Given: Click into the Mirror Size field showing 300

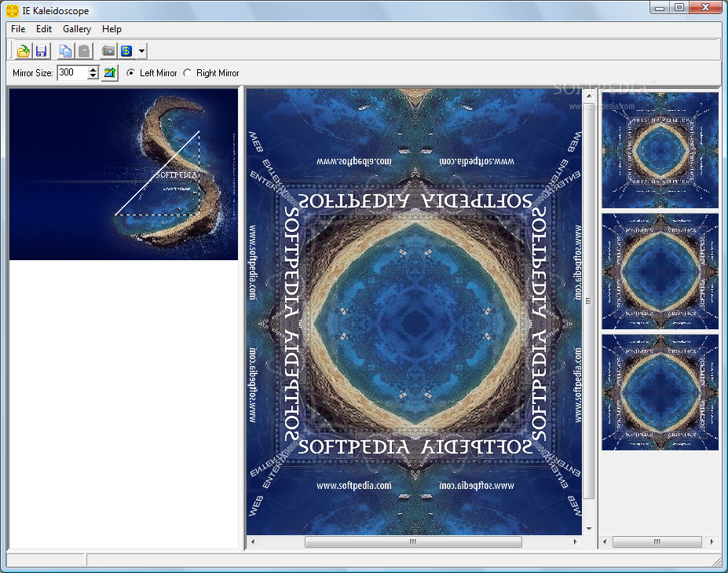Looking at the screenshot, I should click(x=72, y=72).
